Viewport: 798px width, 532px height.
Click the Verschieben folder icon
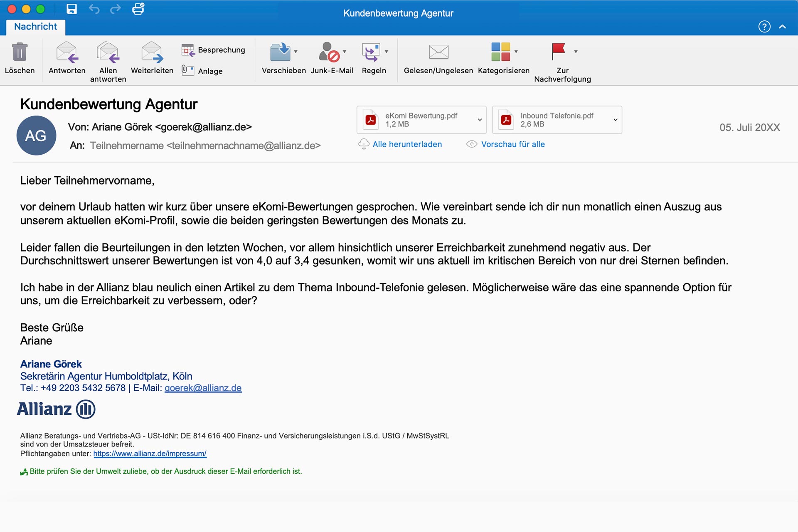pos(281,52)
